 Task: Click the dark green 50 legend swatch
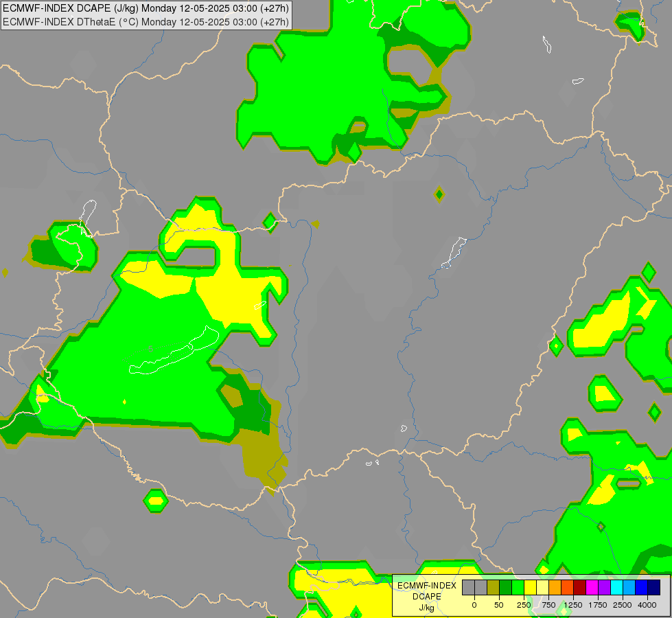tap(505, 587)
